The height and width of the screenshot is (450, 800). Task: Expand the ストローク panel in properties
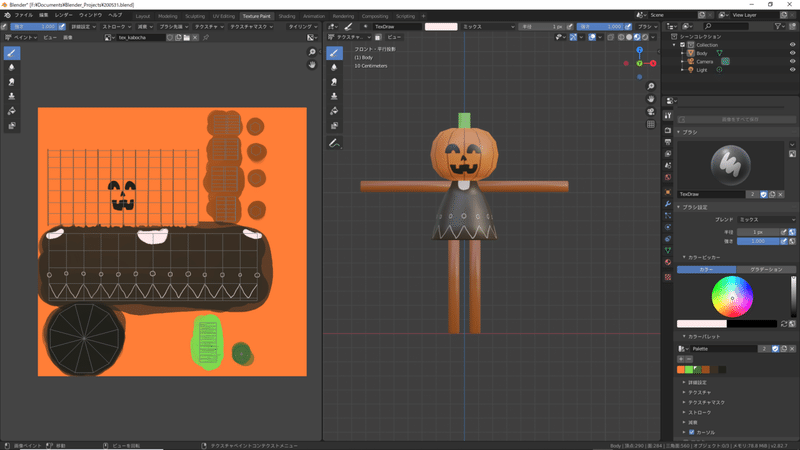[x=700, y=412]
